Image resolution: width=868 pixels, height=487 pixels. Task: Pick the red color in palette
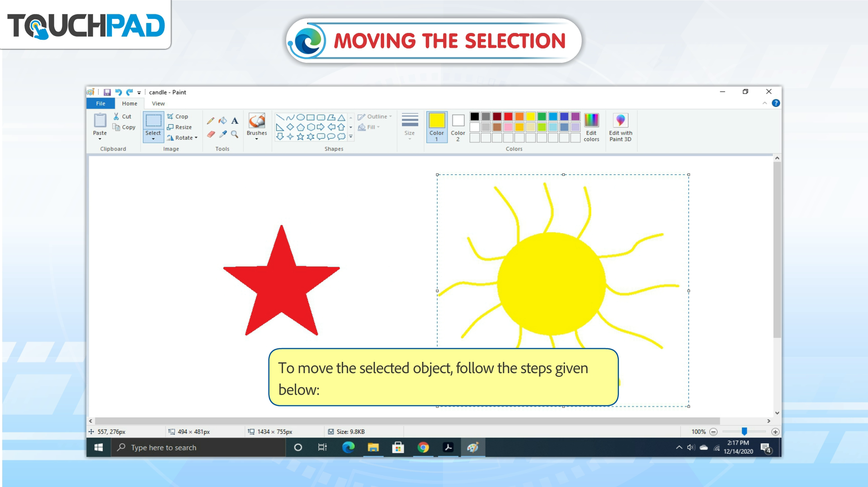point(508,117)
